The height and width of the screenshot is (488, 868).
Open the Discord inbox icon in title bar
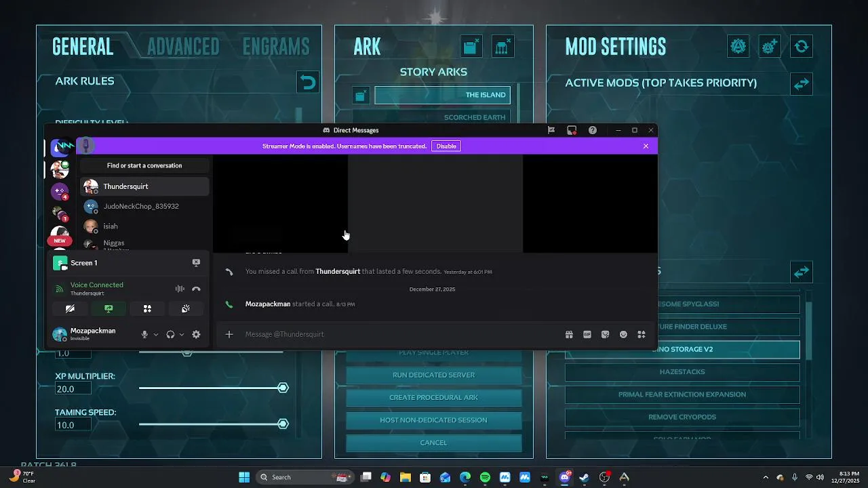click(x=572, y=130)
